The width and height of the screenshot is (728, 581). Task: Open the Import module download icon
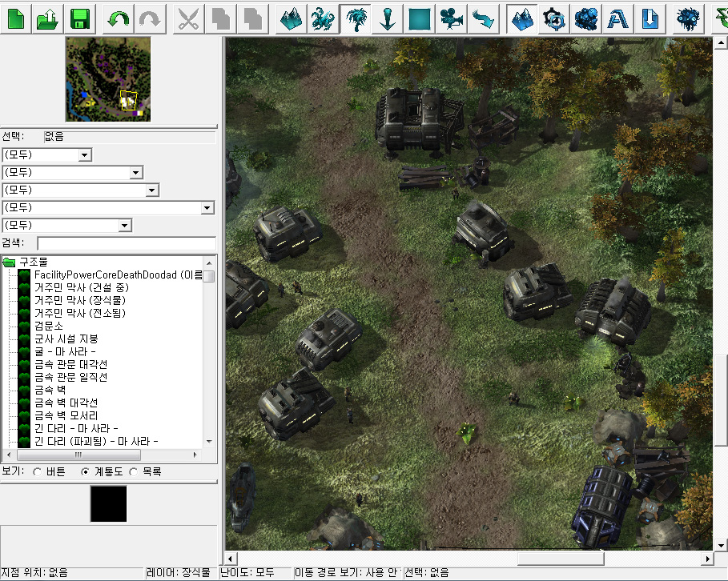pos(650,19)
